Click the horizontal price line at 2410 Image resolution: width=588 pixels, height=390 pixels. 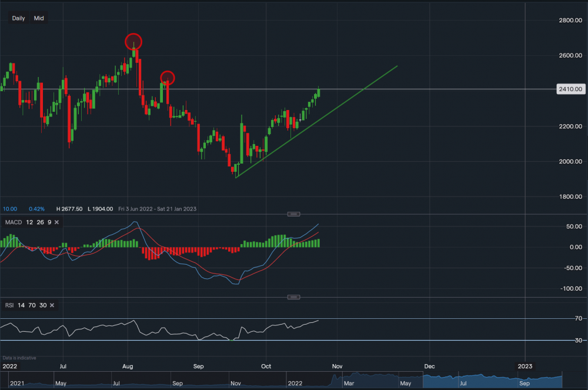441,89
